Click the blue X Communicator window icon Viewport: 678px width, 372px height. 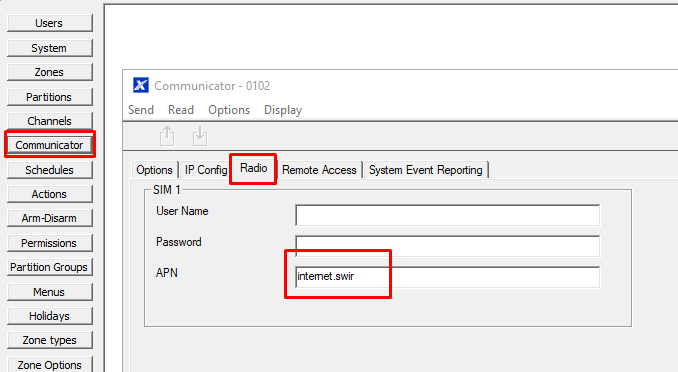[x=141, y=85]
